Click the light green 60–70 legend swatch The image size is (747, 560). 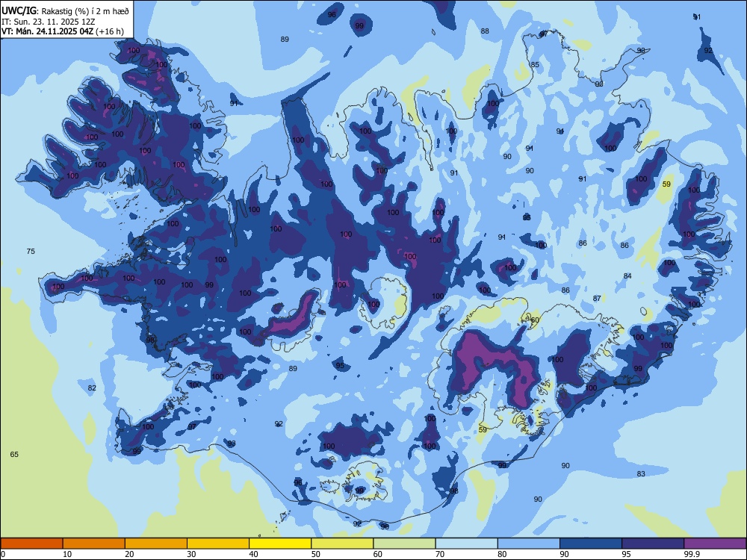click(x=404, y=544)
